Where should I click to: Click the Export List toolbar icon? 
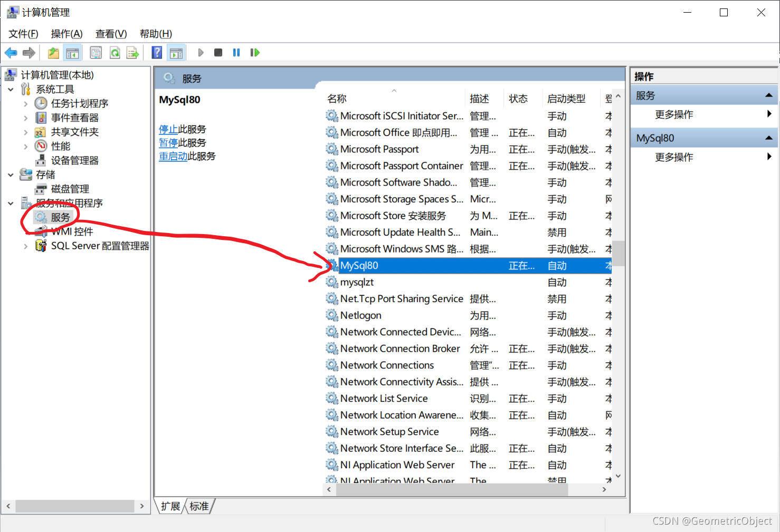tap(133, 53)
